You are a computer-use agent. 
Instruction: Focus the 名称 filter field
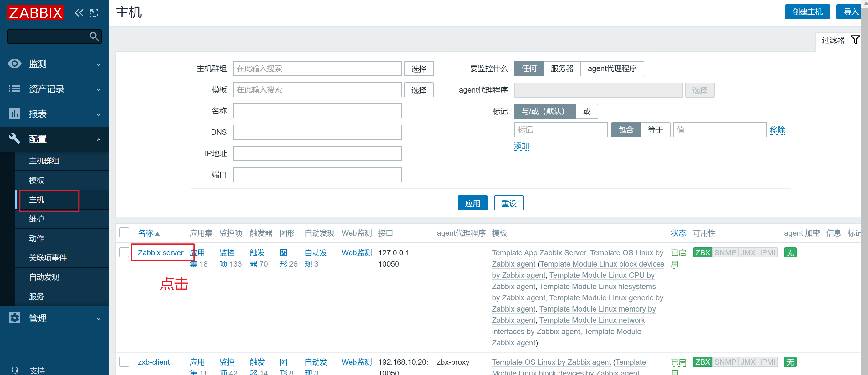[317, 111]
